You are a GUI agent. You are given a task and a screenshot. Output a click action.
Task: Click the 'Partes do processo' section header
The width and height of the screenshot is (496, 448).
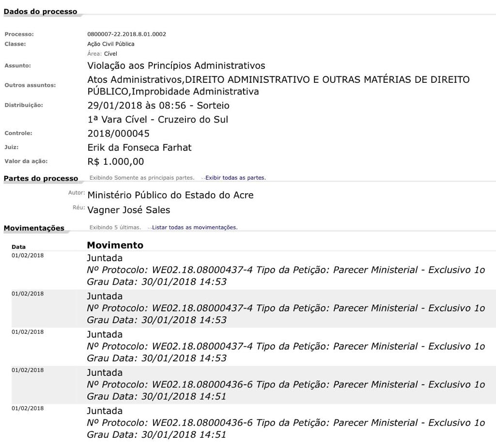41,178
